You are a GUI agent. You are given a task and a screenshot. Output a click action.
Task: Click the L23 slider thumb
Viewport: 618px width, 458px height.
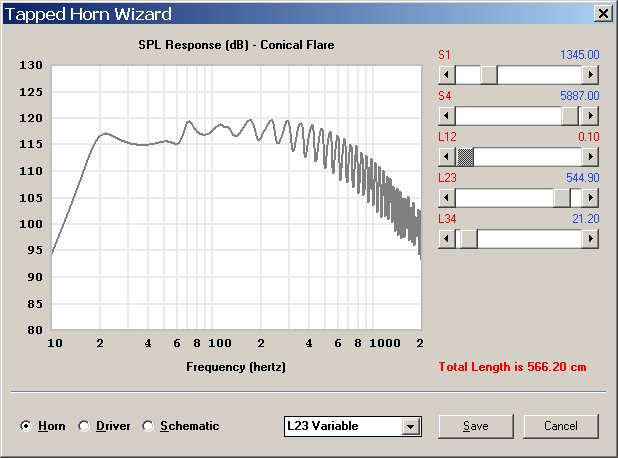point(562,198)
